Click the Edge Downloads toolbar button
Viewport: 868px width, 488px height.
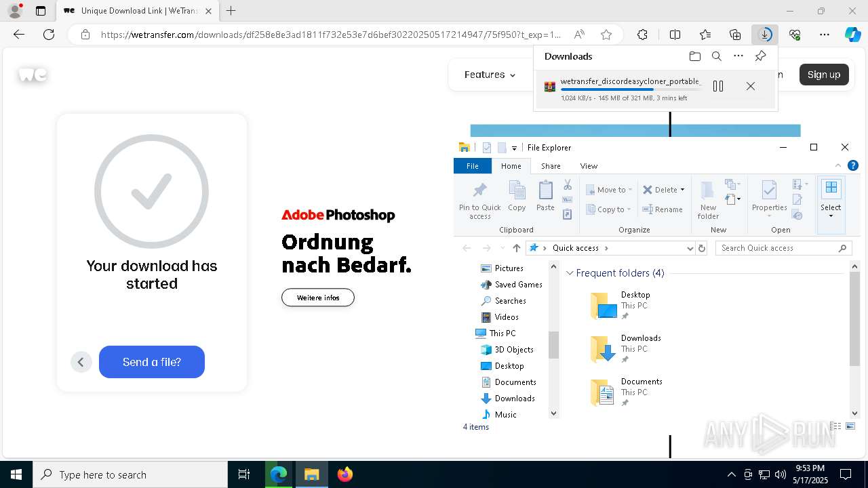pyautogui.click(x=765, y=35)
